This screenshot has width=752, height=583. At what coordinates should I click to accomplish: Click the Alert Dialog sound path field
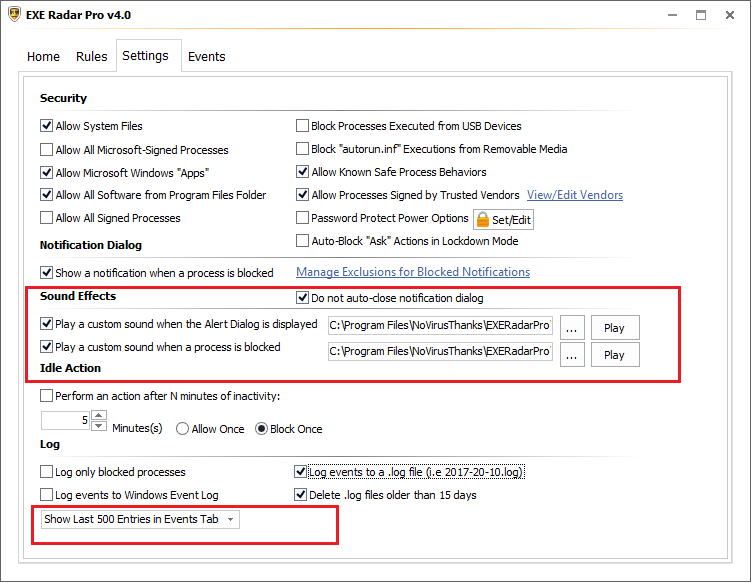coord(440,325)
